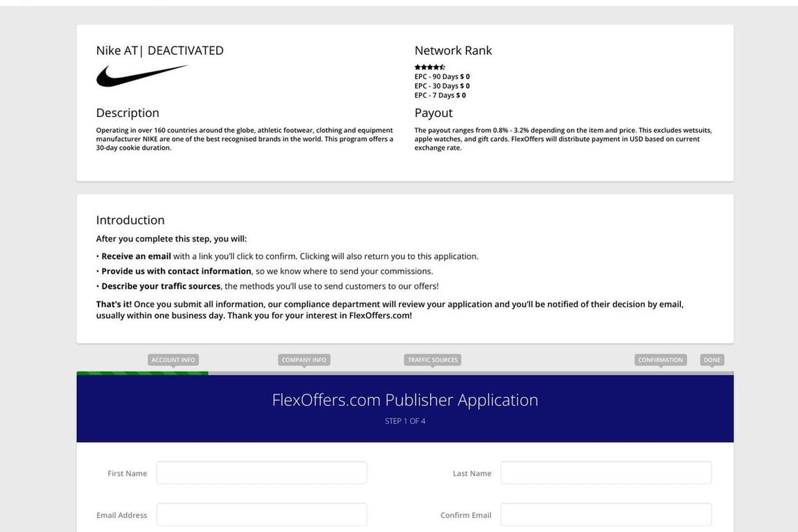
Task: Click the 'Describe your traffic sources' bullet
Action: coord(161,286)
